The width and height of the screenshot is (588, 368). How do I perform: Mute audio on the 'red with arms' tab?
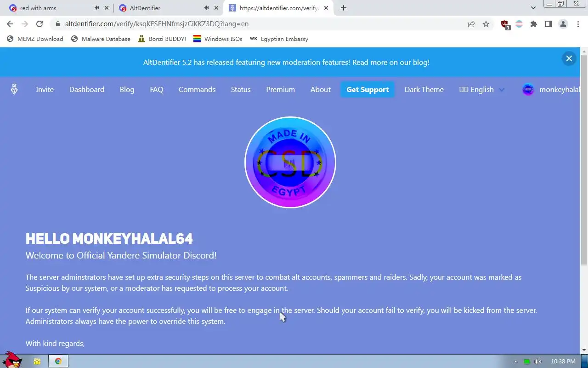96,8
